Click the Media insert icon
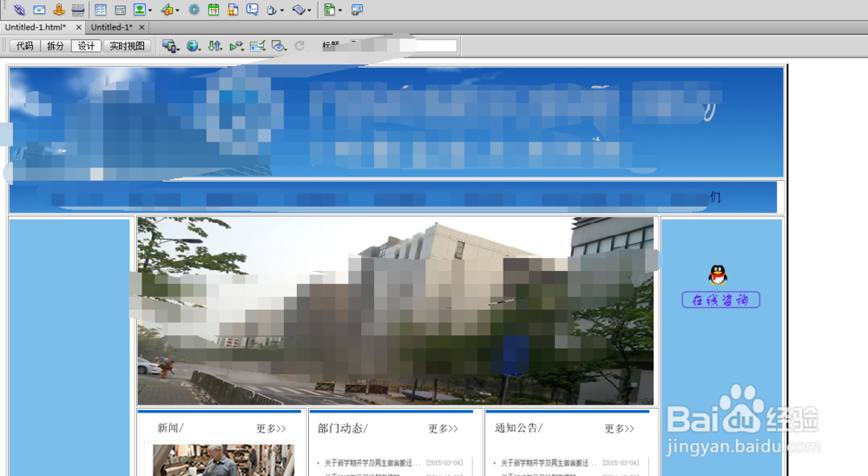868x476 pixels. [x=168, y=10]
